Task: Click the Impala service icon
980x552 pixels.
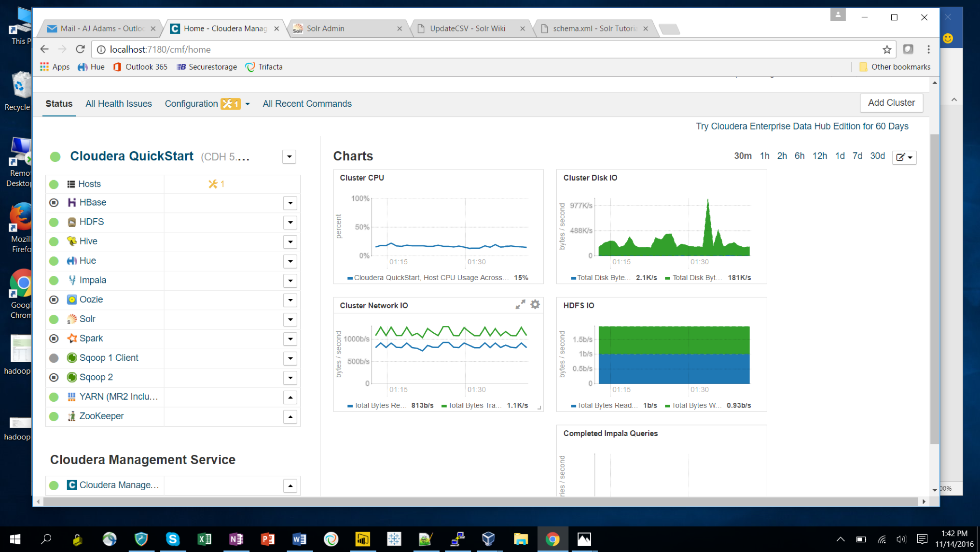Action: click(x=71, y=280)
